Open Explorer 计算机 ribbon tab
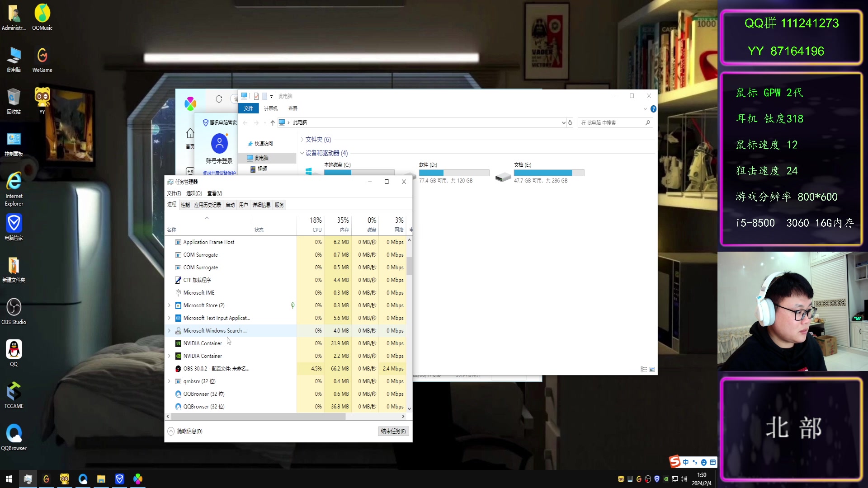Screen dimensions: 868x488 click(x=271, y=109)
